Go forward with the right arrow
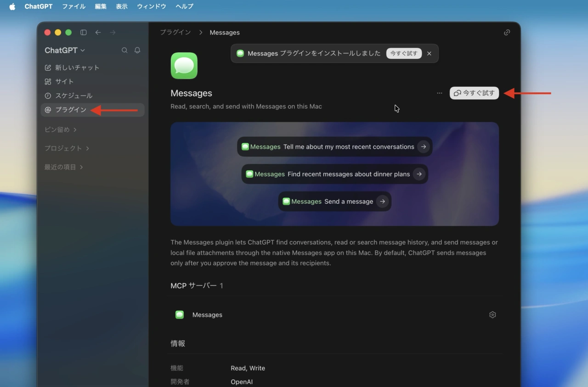 [113, 33]
